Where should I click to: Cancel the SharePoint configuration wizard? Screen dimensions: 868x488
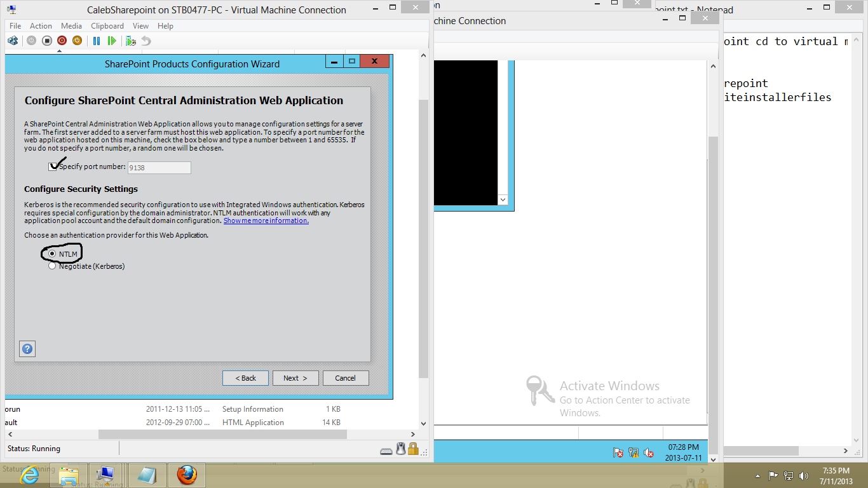346,378
